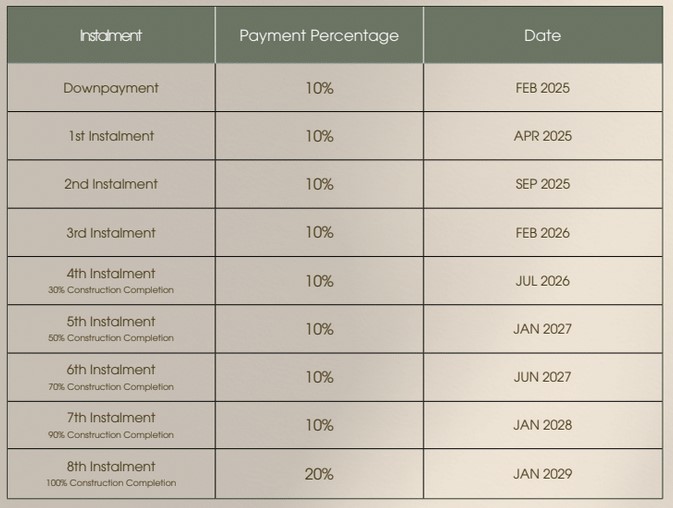Viewport: 673px width, 508px height.
Task: Click the FEB 2026 date
Action: click(543, 233)
